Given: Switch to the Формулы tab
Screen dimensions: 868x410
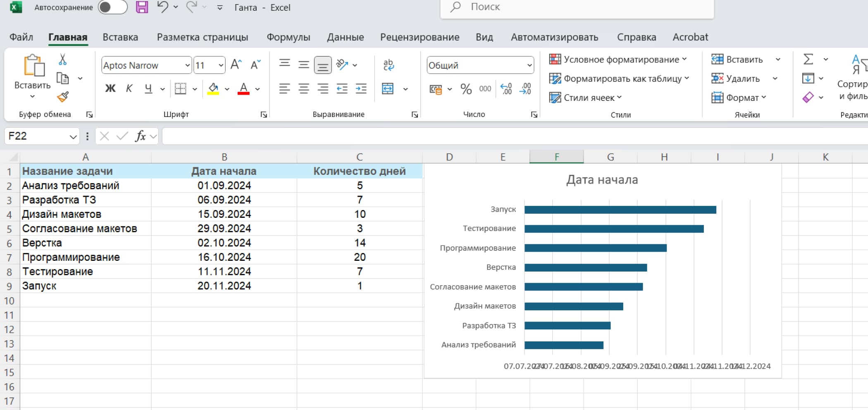Looking at the screenshot, I should pos(288,37).
